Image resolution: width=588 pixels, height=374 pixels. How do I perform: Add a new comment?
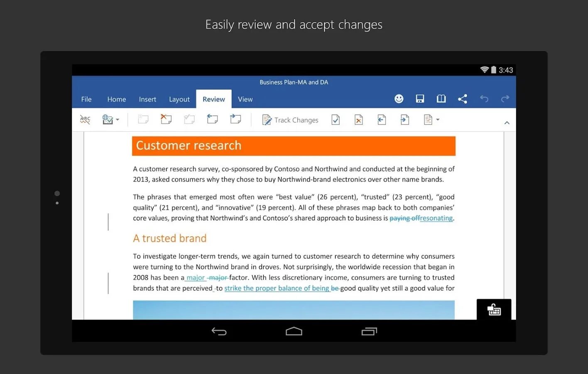[143, 120]
